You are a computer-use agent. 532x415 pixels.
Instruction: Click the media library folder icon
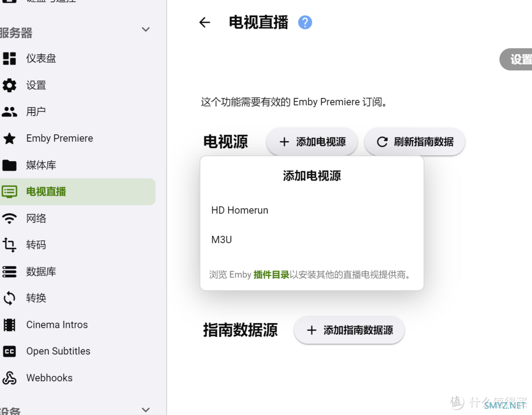(x=9, y=165)
